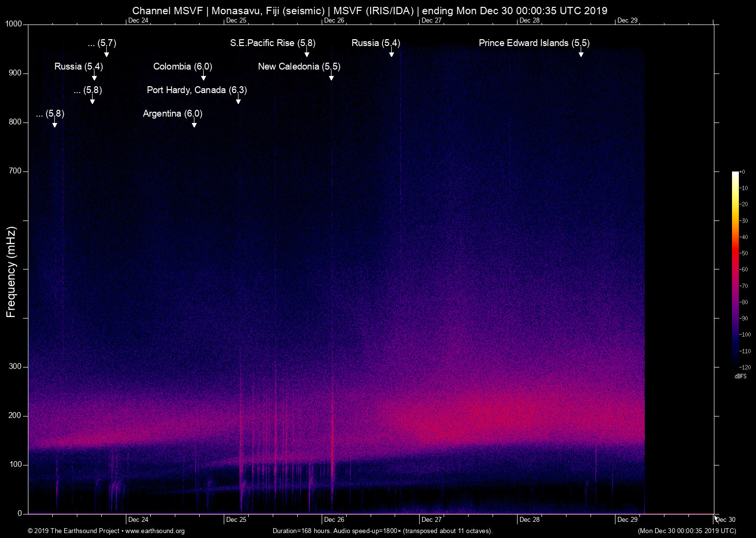Click the bottom-axis Dec 27 date label

click(431, 520)
